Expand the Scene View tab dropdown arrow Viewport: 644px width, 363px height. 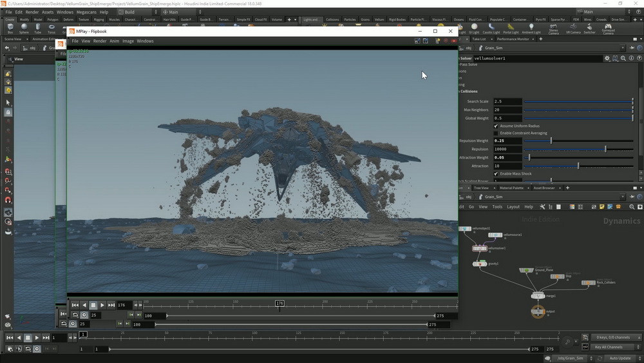pyautogui.click(x=27, y=39)
